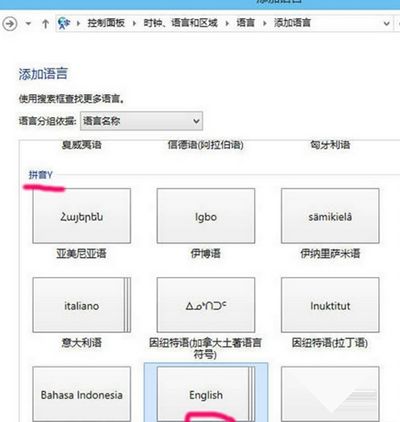The width and height of the screenshot is (400, 422).
Task: Select the 拼音Y group header
Action: click(41, 175)
